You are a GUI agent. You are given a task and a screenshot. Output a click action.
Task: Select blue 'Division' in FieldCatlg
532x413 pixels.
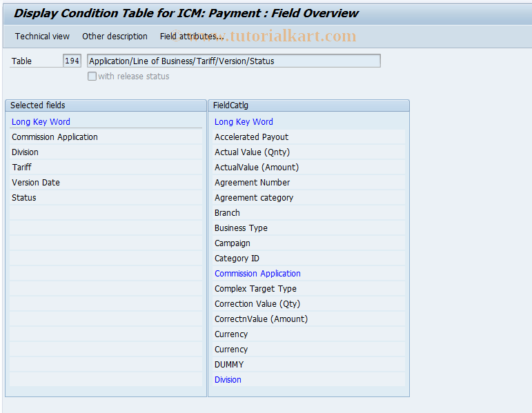tap(309, 380)
